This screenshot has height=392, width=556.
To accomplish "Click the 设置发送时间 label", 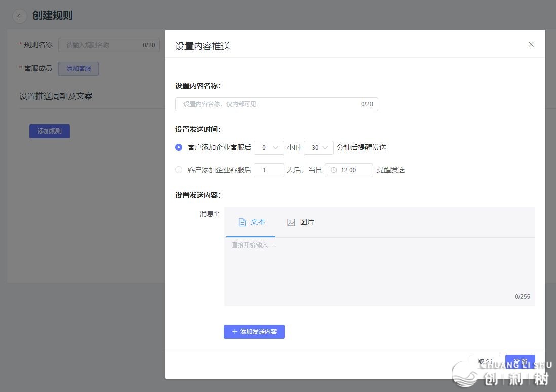I will (x=198, y=129).
